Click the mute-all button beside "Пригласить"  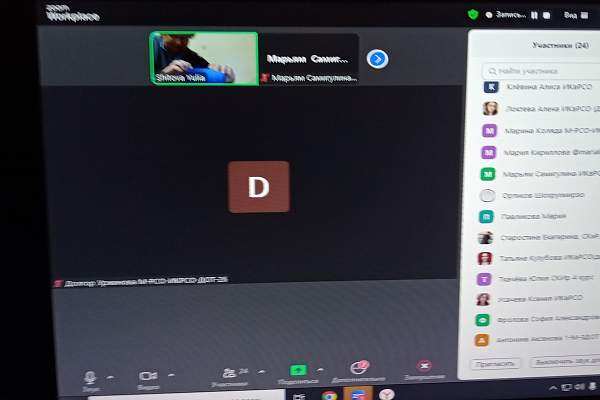click(566, 362)
